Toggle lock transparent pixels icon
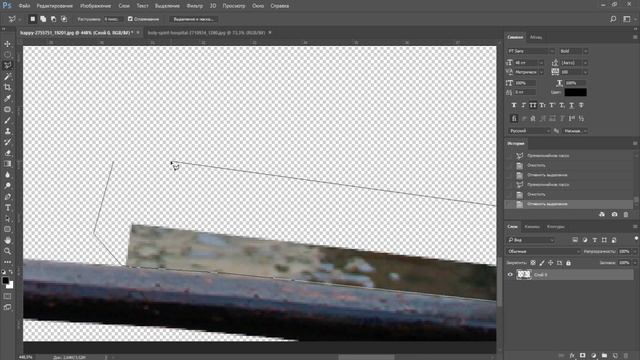This screenshot has width=640, height=360. click(533, 263)
